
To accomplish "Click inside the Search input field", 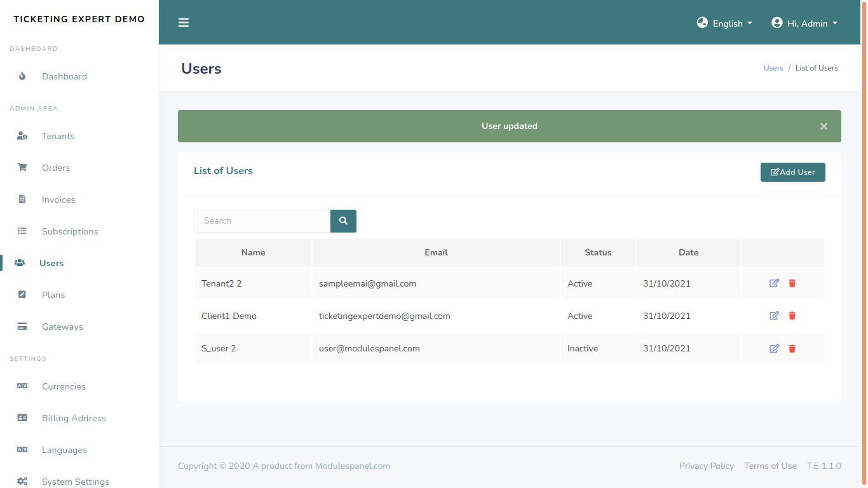I will (262, 220).
